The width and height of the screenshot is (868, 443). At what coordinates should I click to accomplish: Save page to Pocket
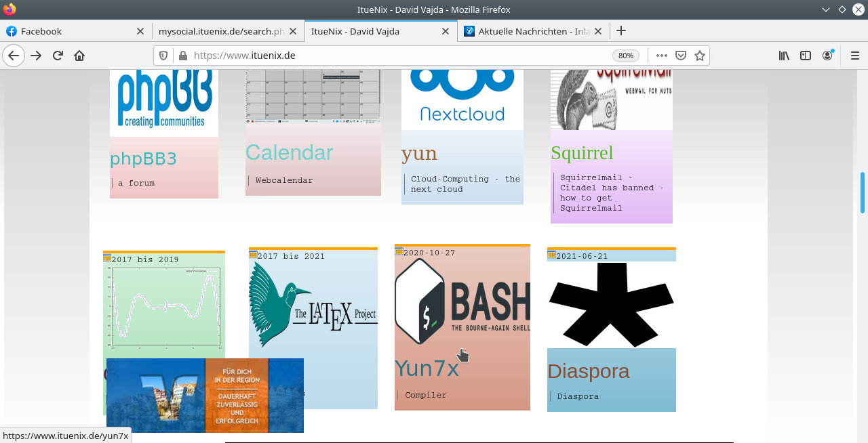tap(681, 56)
